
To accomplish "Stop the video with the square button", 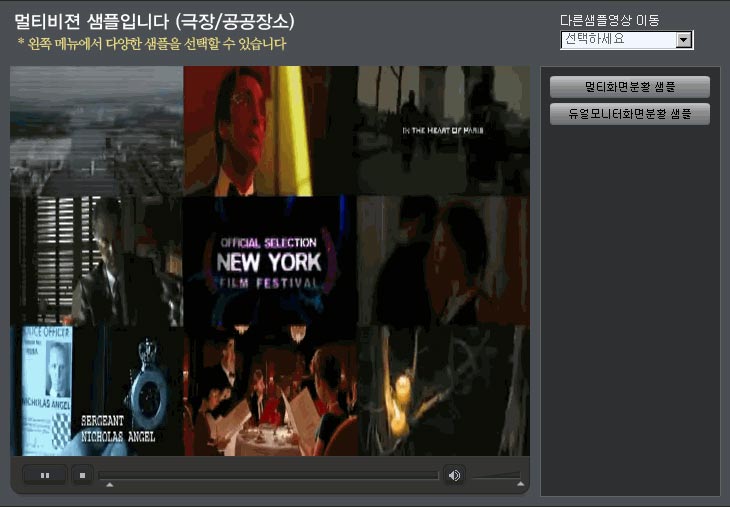I will pyautogui.click(x=84, y=475).
